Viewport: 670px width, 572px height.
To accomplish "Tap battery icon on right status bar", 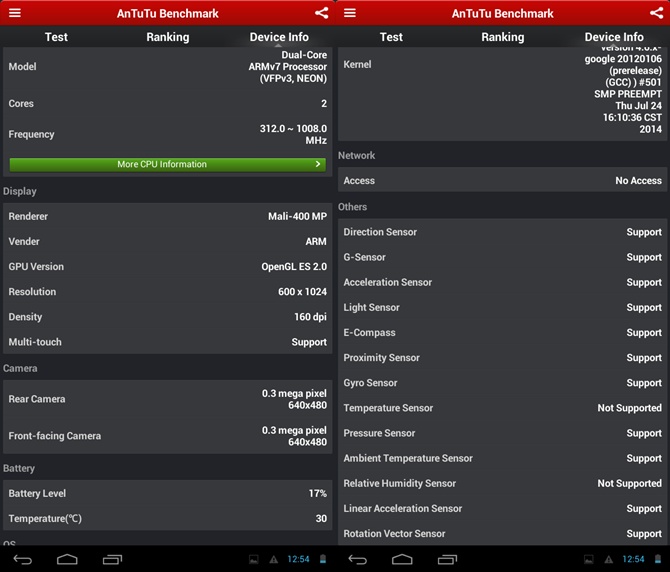I will 658,559.
